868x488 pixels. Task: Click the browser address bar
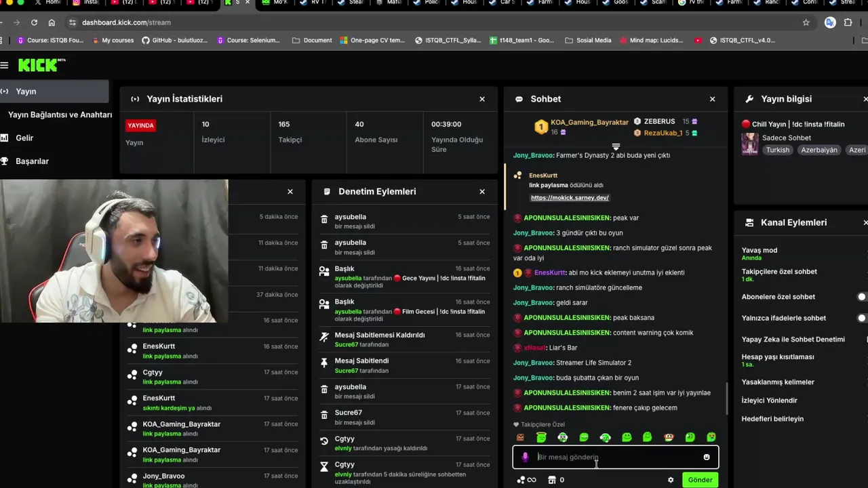click(434, 22)
